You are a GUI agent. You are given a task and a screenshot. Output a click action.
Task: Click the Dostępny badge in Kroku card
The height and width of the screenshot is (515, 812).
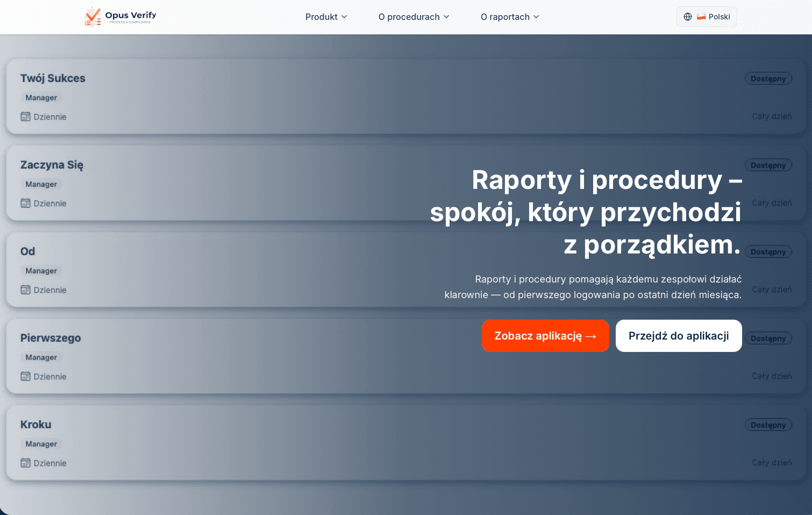coord(768,425)
